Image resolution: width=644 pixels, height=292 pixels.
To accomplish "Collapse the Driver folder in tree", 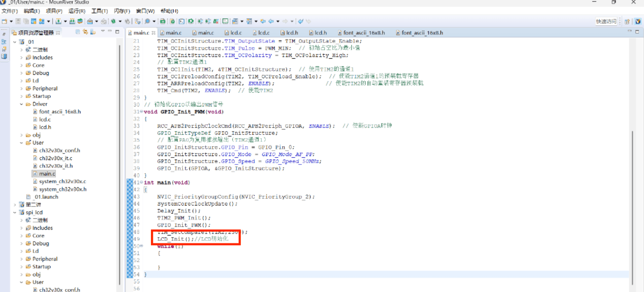I will pyautogui.click(x=22, y=104).
